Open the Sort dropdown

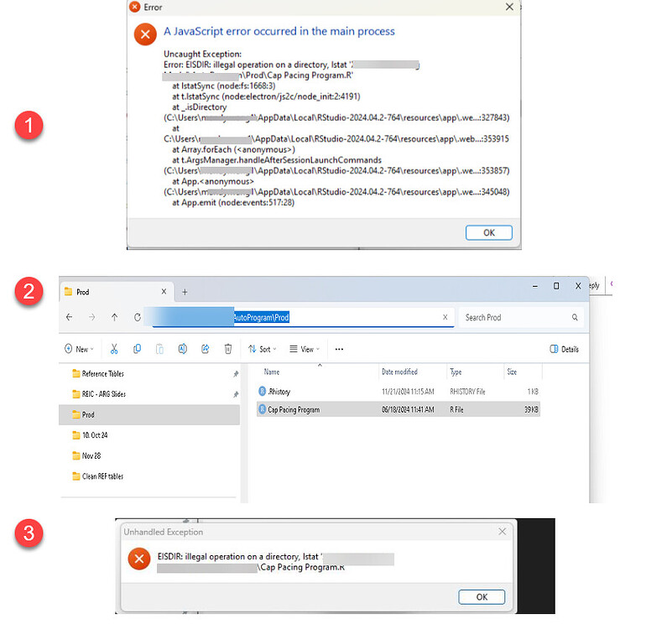click(x=262, y=349)
